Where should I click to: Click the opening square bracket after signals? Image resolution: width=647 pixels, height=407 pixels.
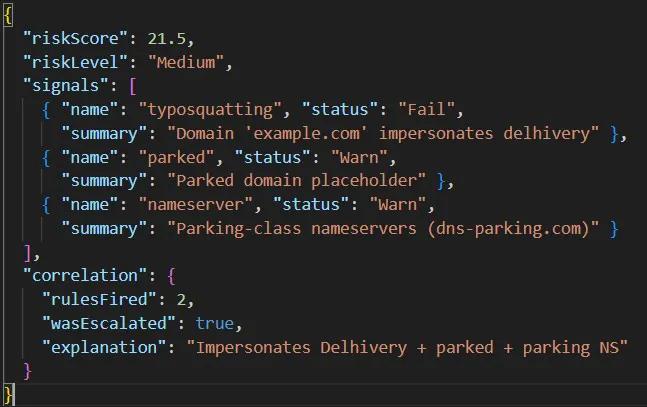click(x=133, y=86)
